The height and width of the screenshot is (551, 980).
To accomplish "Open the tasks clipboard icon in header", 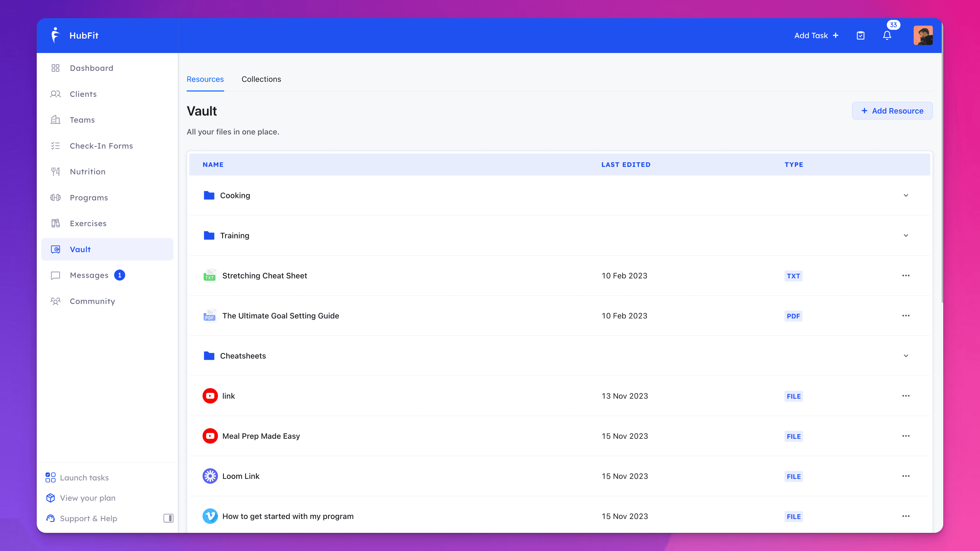I will (x=860, y=35).
